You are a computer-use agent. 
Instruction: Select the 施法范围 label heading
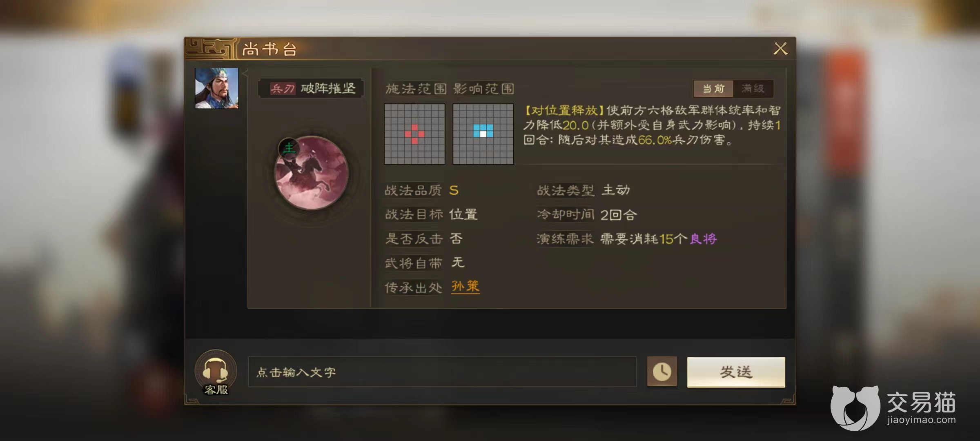tap(416, 89)
